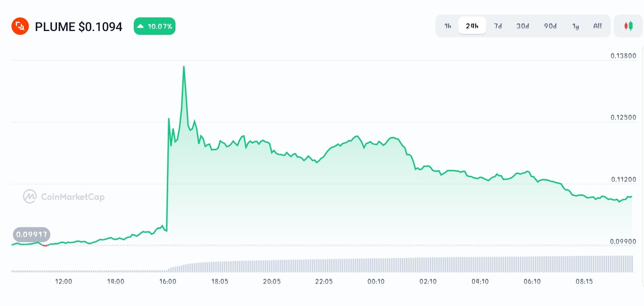Click the 18:05 time axis label

click(x=220, y=281)
